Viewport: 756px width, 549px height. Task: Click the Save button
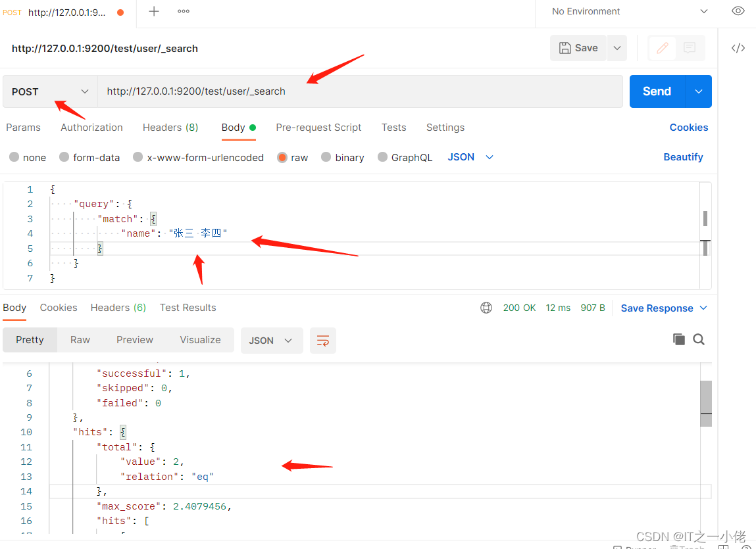(578, 48)
